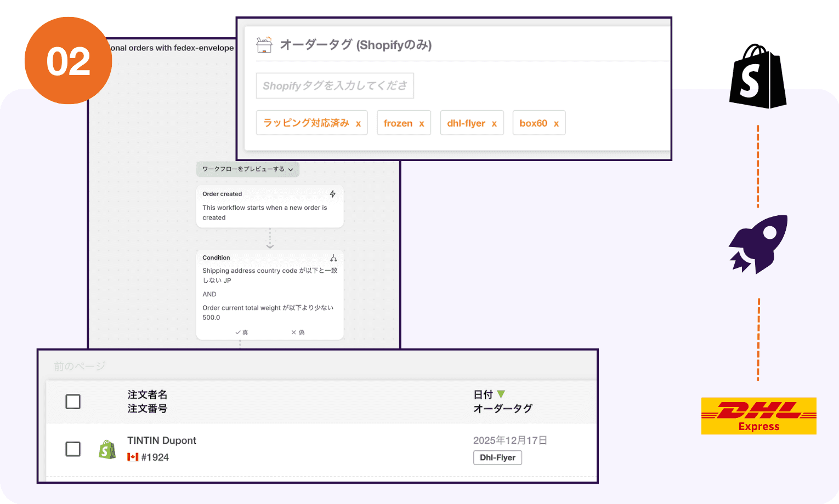Select the checkbox for TINTIN Dupont's order
Screen dimensions: 839x504
73,449
